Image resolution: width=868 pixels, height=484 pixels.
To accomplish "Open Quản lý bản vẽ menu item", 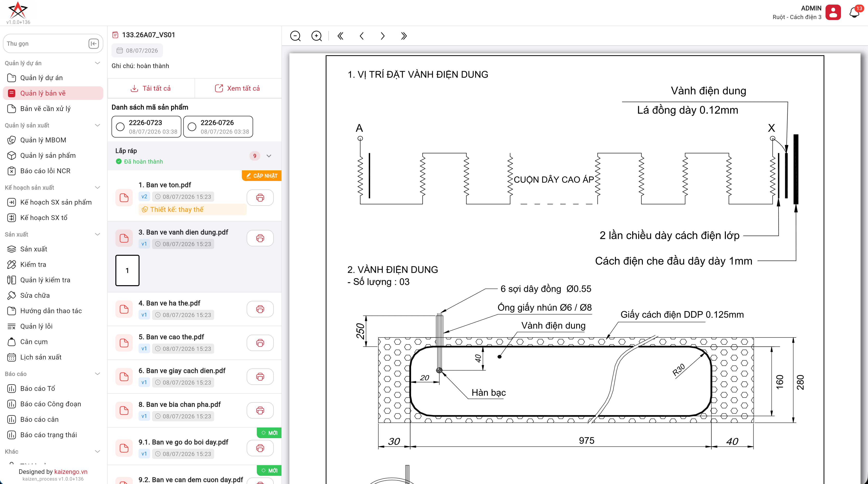I will [53, 93].
